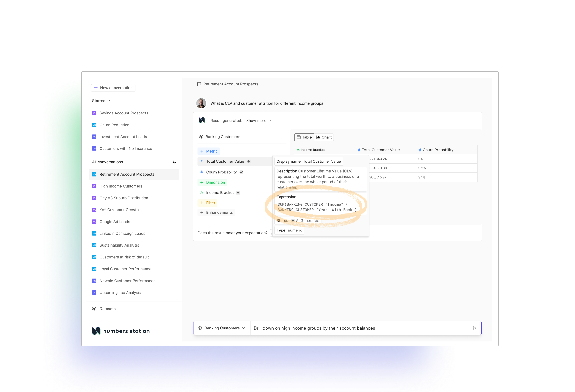Click the Churn Probability column header
This screenshot has height=392, width=575.
coord(437,150)
